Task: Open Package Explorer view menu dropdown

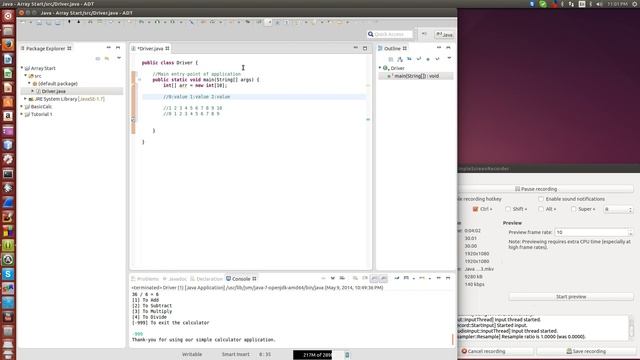Action: (119, 59)
